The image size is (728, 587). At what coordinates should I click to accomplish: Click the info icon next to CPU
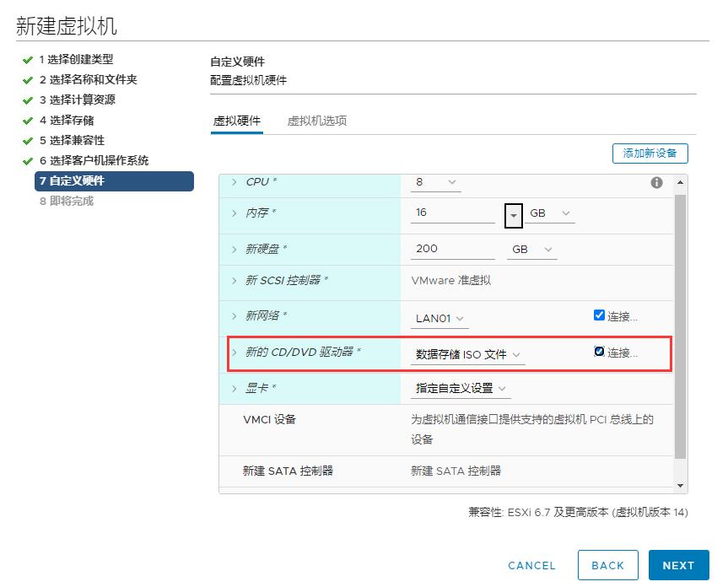point(656,181)
